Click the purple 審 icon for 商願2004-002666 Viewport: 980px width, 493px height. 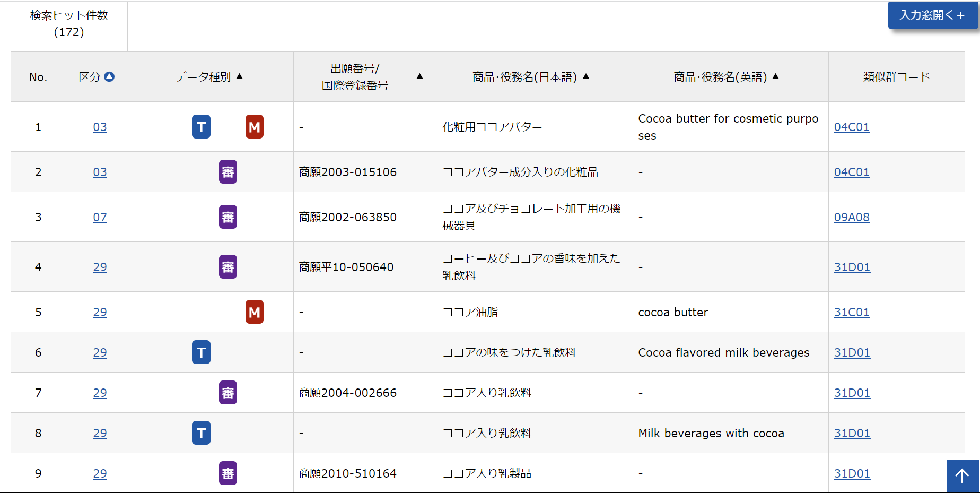point(228,393)
